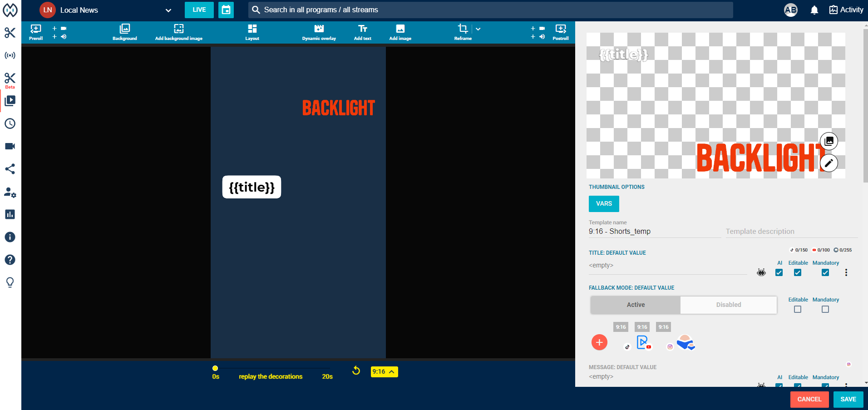Click the replay decorations circular arrow

pos(356,371)
